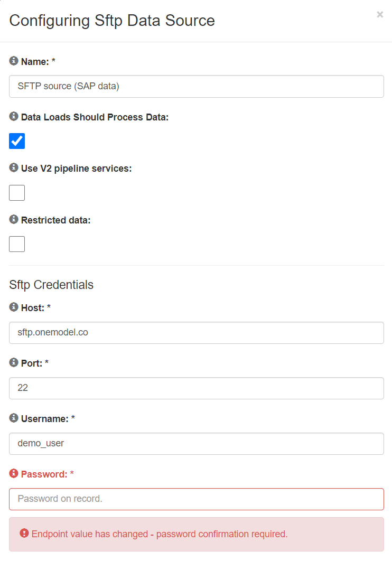
Task: Click the info icon beside Name label
Action: [14, 61]
